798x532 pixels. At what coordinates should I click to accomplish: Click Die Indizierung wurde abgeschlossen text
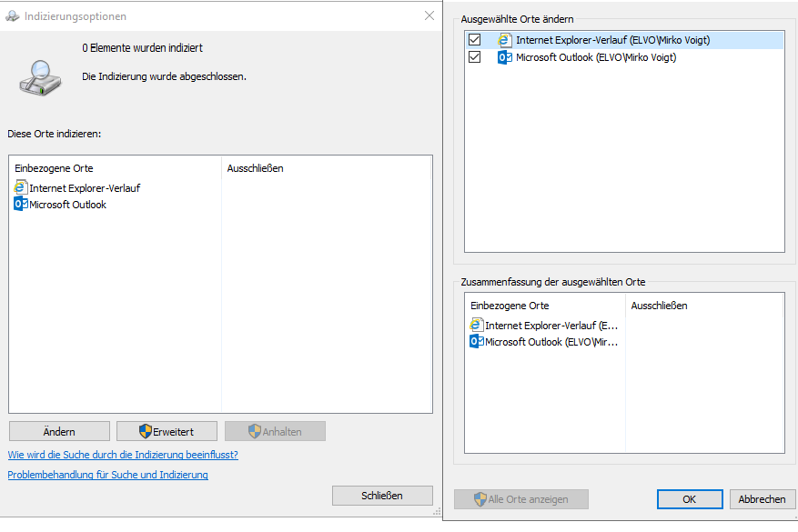pyautogui.click(x=165, y=76)
